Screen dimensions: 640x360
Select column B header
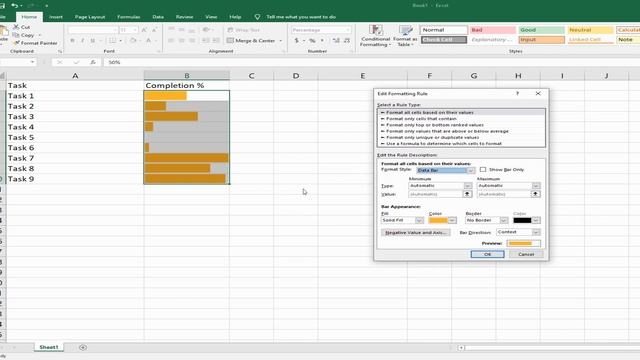coord(187,76)
